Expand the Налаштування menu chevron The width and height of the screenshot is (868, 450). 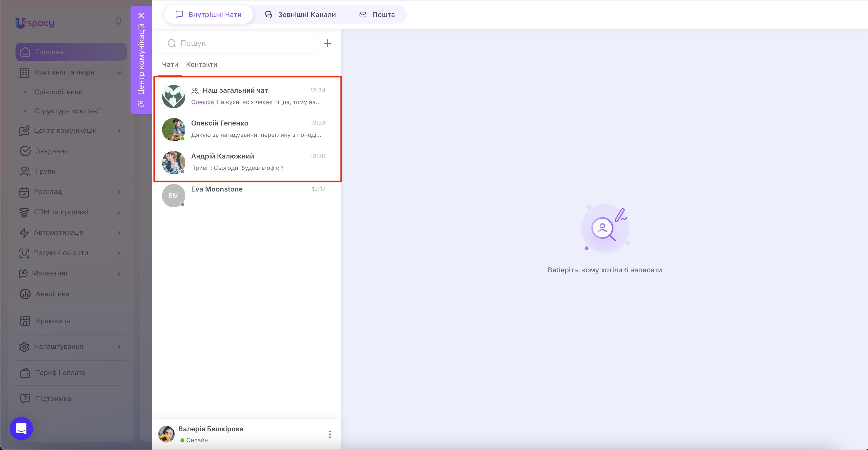pyautogui.click(x=119, y=347)
